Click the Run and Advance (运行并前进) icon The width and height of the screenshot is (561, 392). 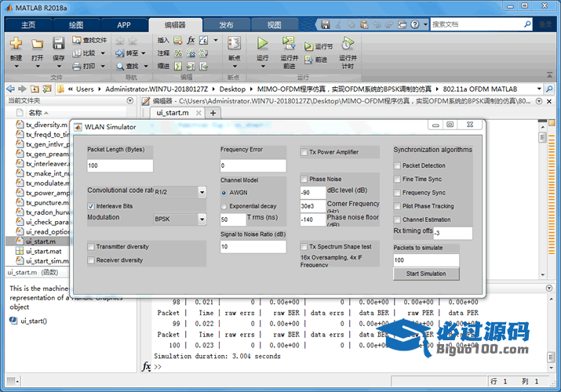tap(289, 43)
